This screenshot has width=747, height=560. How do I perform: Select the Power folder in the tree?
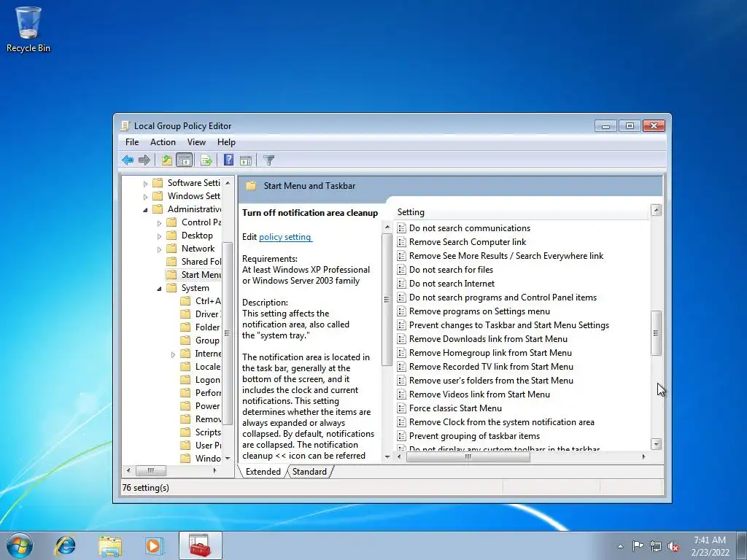click(201, 405)
